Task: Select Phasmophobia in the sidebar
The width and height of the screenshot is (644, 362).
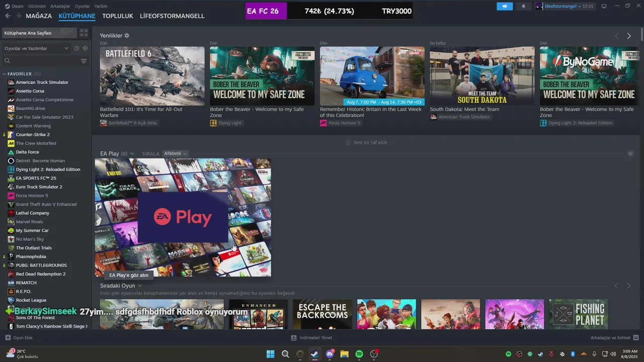Action: pyautogui.click(x=31, y=256)
